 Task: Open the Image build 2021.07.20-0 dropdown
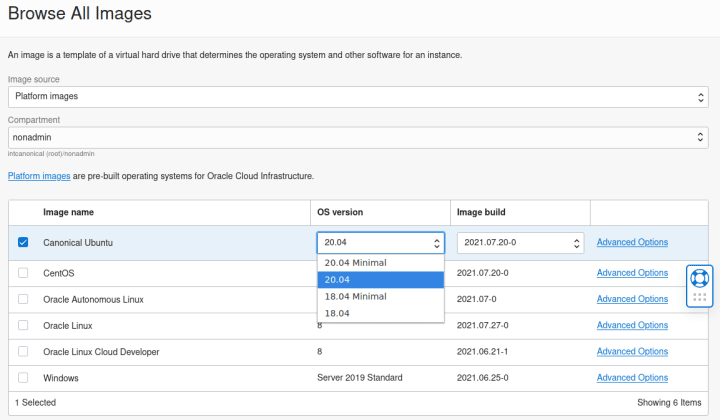[x=520, y=243]
